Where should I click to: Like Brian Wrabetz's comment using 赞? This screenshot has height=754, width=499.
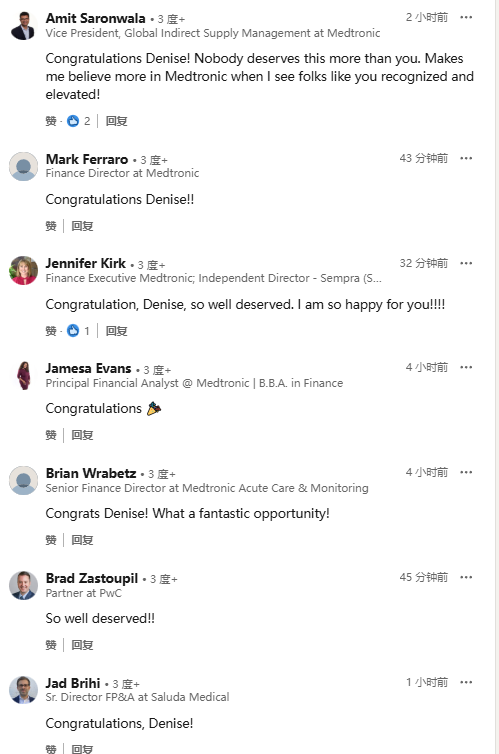point(51,540)
